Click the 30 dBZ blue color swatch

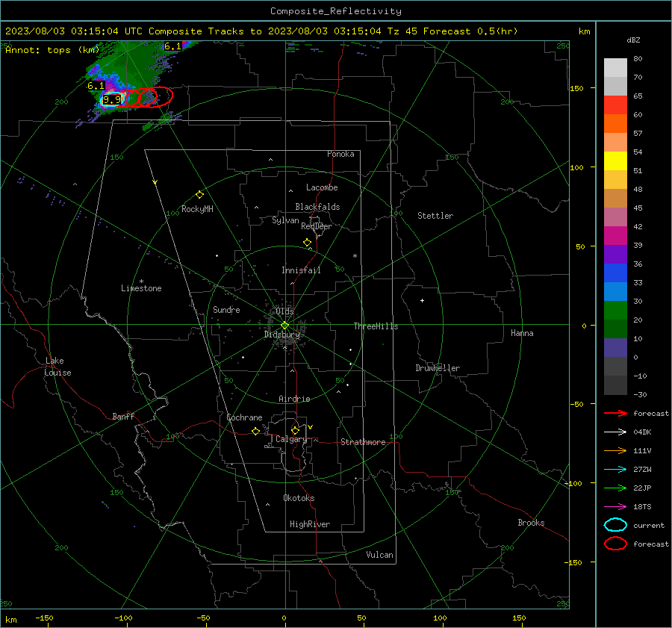(615, 291)
